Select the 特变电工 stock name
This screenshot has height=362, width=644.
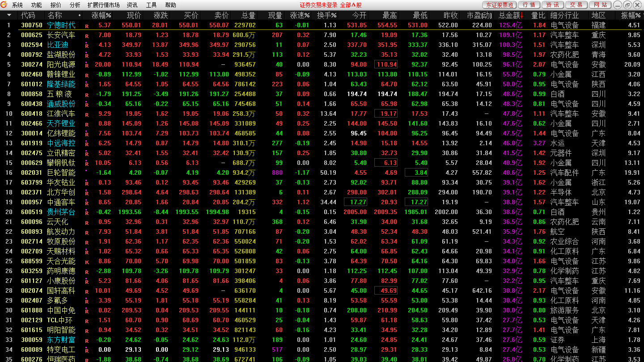tap(61, 350)
